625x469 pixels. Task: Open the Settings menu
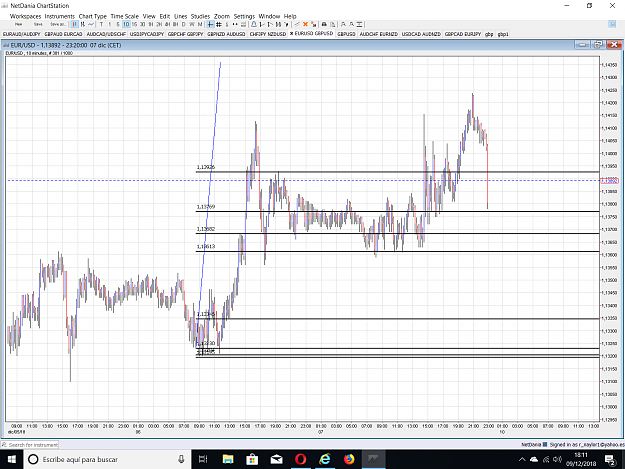click(244, 16)
